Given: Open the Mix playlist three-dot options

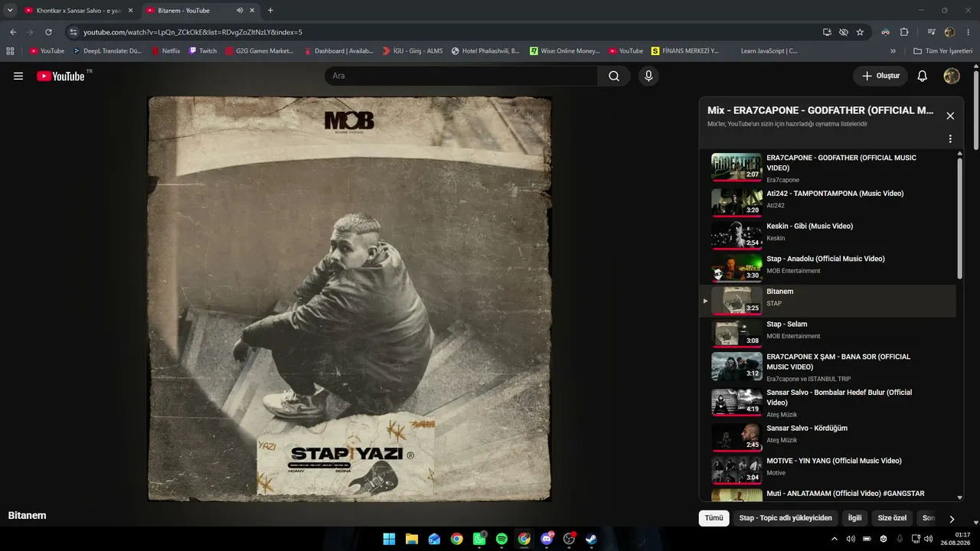Looking at the screenshot, I should 950,139.
